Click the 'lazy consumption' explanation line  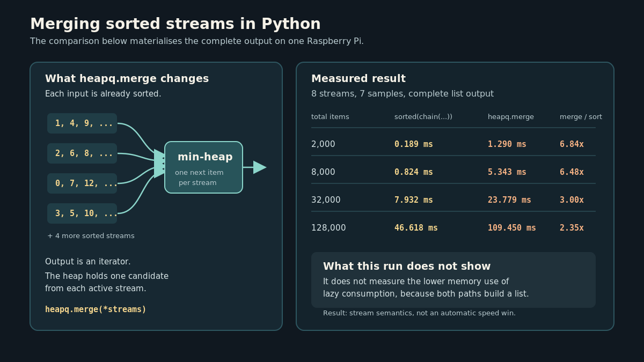click(426, 294)
